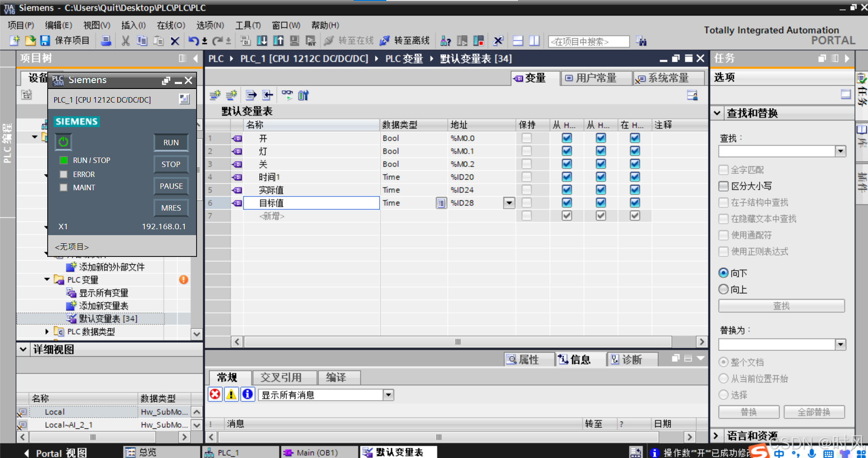Click the PLCSIM power button icon
This screenshot has width=868, height=458.
[64, 142]
